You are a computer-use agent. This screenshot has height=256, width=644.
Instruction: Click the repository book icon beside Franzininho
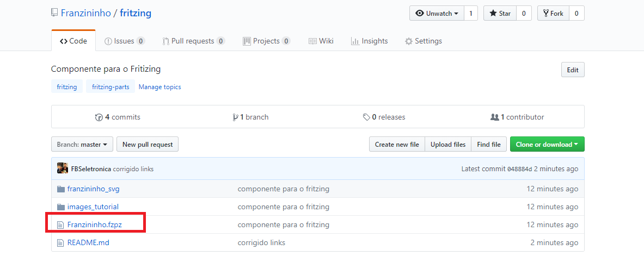click(54, 13)
